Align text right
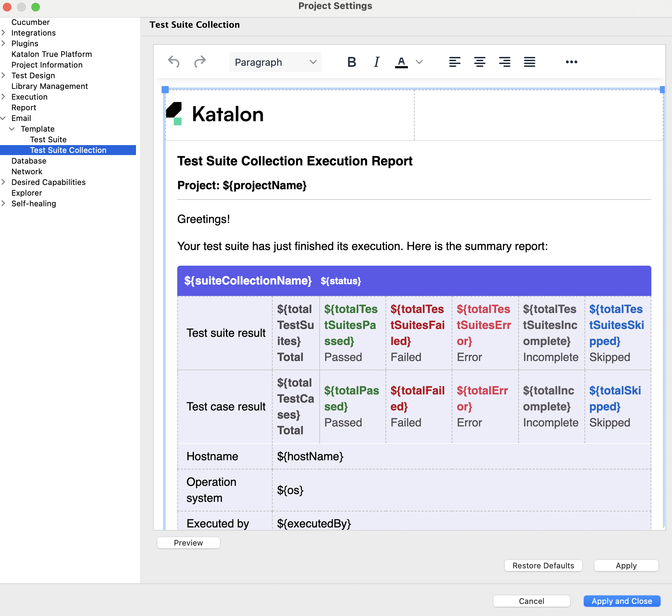Image resolution: width=672 pixels, height=616 pixels. (505, 62)
